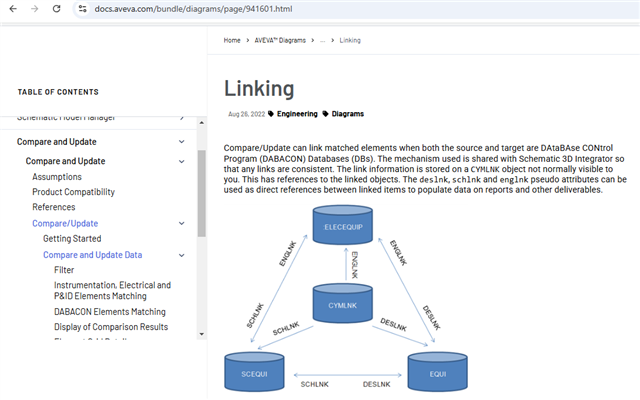Open Filter page in contents
The width and height of the screenshot is (640, 400).
point(64,270)
